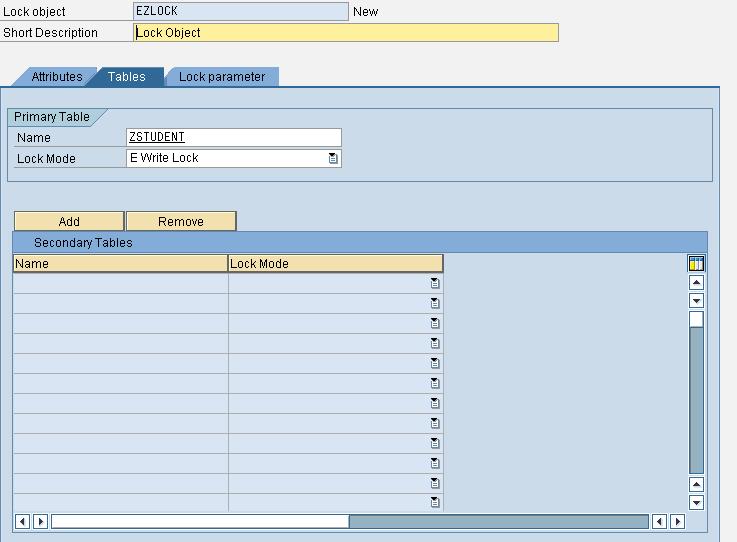Click scroll-up arrow at top of vertical scrollbar
Screen dimensions: 737x542
click(x=696, y=283)
